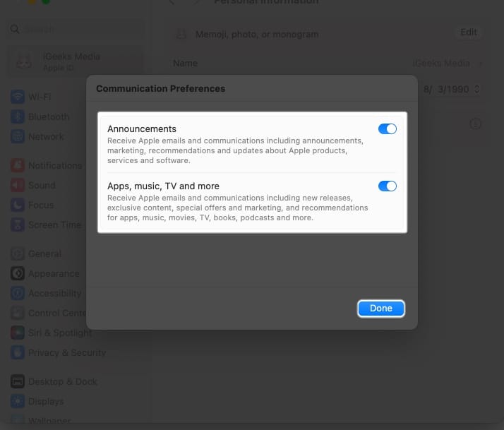Click the Privacy & Security hand icon

click(x=18, y=352)
